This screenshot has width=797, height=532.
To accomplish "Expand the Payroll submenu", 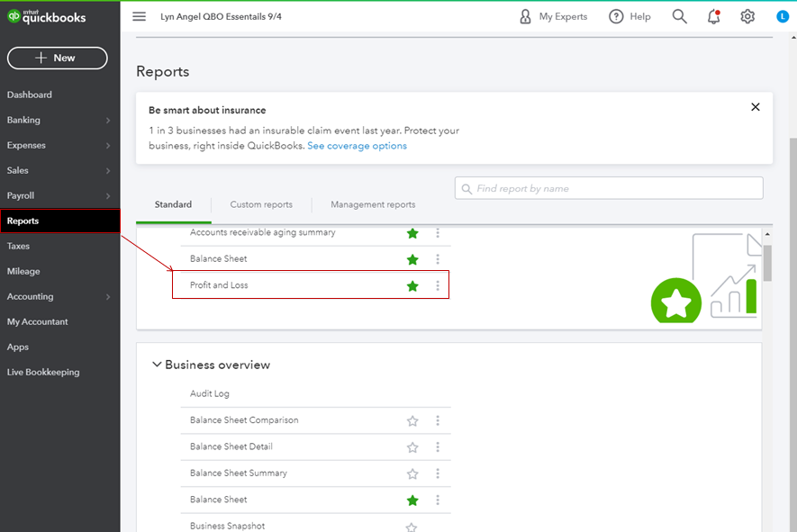I will [108, 195].
